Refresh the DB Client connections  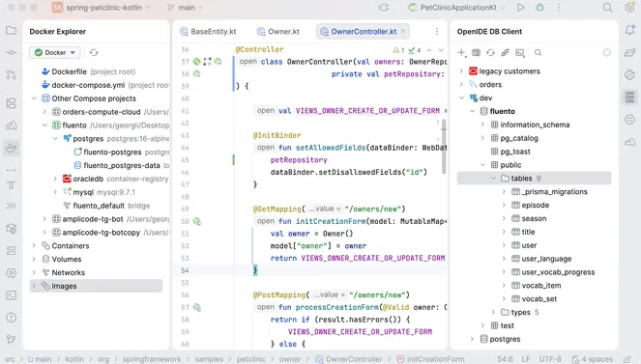click(490, 53)
